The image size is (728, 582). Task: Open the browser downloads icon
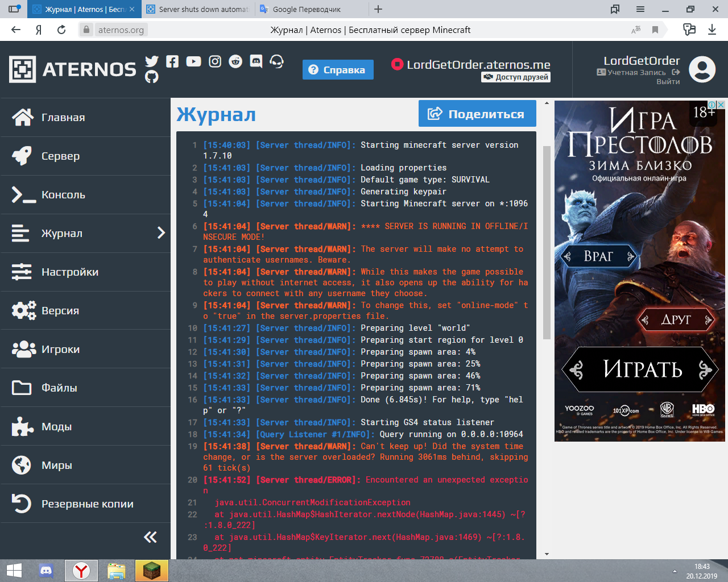pos(712,30)
